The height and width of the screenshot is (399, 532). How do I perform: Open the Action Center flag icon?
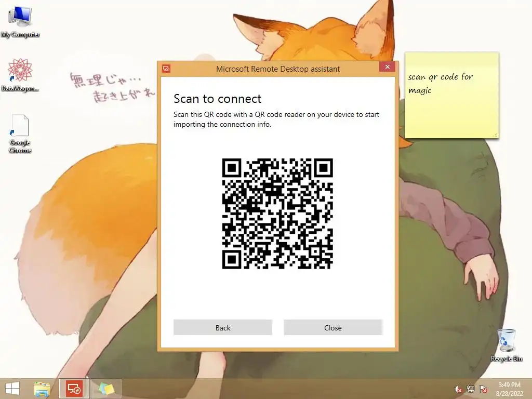pos(483,389)
